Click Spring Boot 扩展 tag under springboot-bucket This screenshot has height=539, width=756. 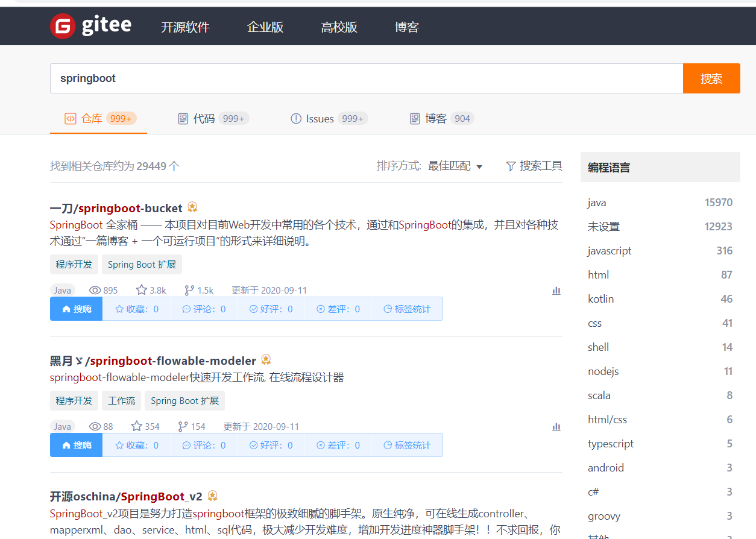[142, 265]
